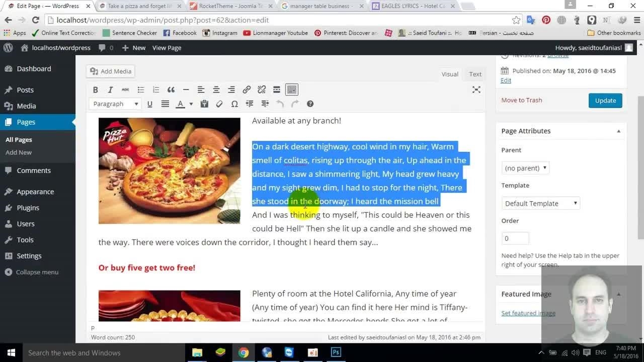The height and width of the screenshot is (362, 644).
Task: Insert a blockquote using the toolbar
Action: coord(171,89)
